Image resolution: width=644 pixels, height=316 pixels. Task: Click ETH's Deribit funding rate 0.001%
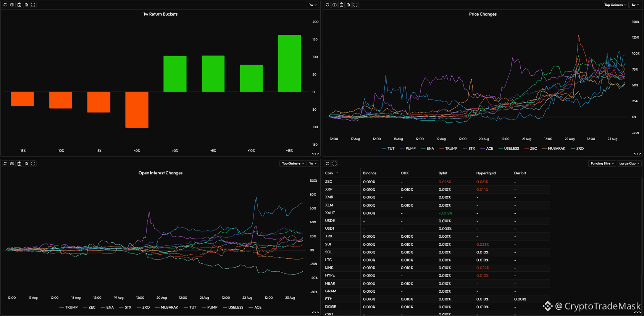pyautogui.click(x=520, y=299)
